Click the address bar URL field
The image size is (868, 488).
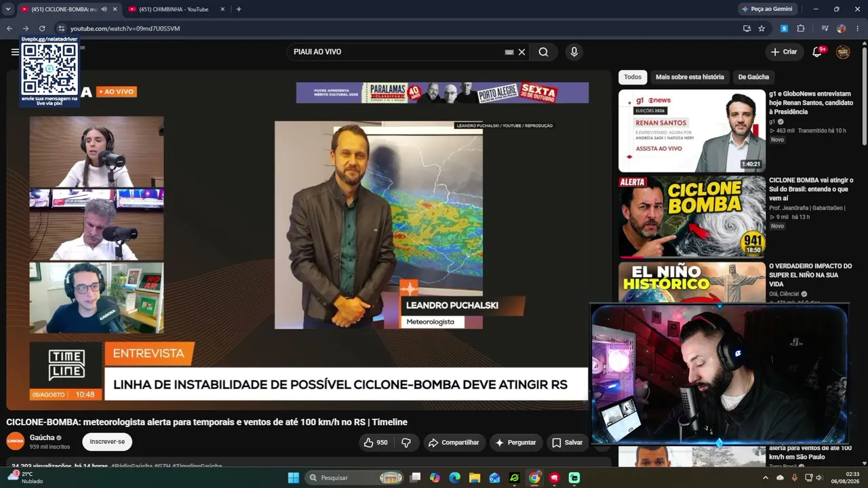400,28
